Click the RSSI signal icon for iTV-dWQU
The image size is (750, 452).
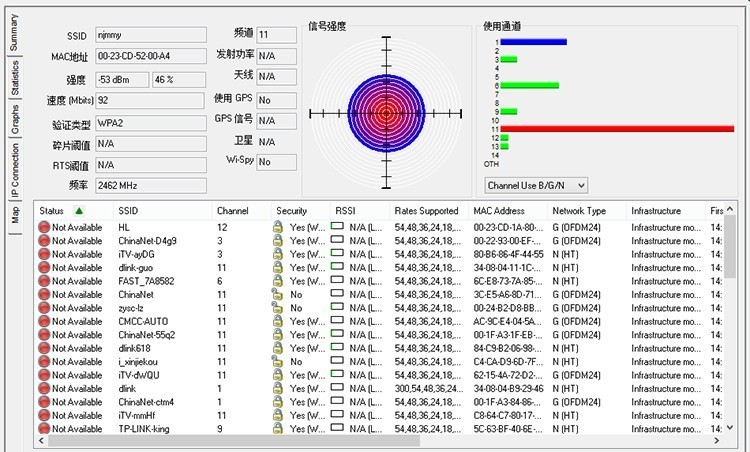tap(337, 374)
